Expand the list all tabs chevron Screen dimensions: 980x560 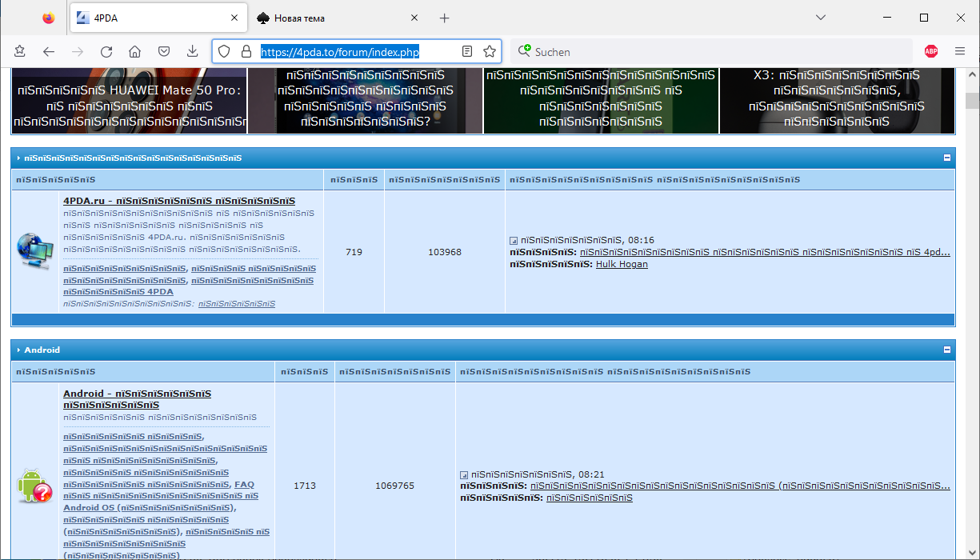[821, 18]
